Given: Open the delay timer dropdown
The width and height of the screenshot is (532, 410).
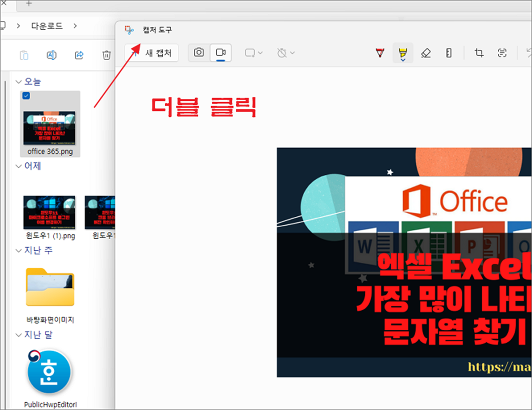Looking at the screenshot, I should (x=286, y=53).
